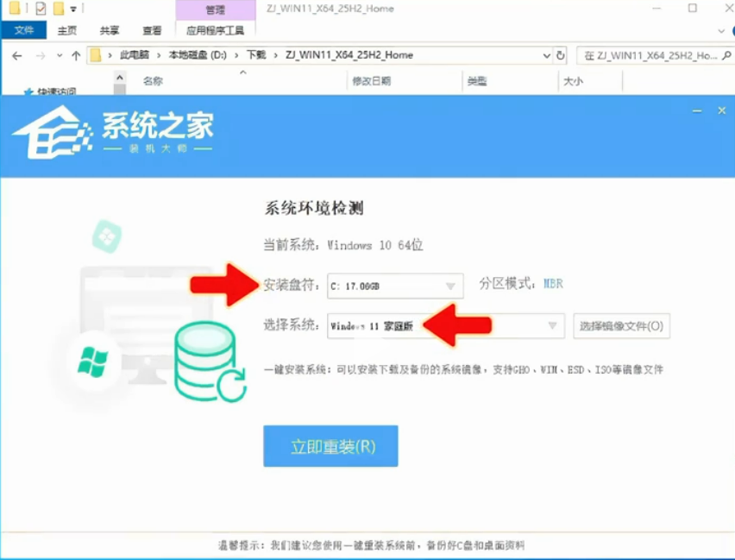Screen dimensions: 735x560
Task: Sort by 名称 column header
Action: click(153, 80)
